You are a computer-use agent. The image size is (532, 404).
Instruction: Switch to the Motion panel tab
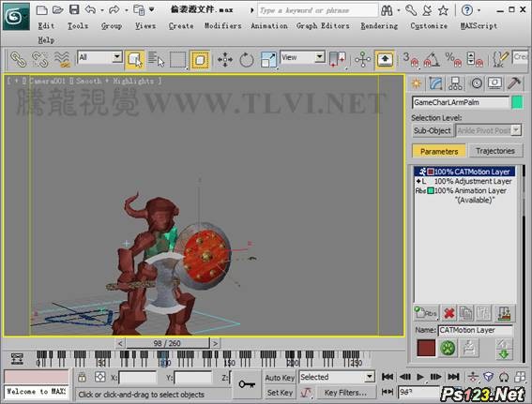click(477, 83)
